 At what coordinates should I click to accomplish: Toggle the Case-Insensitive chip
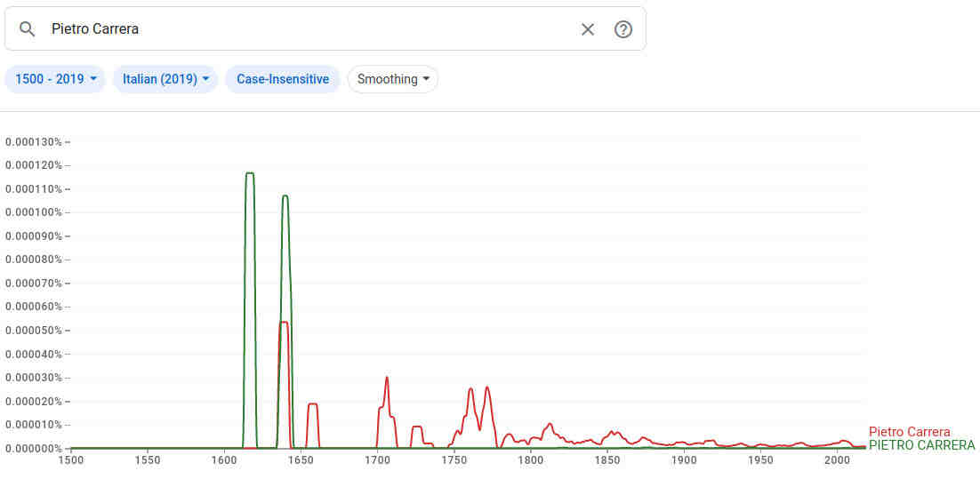tap(283, 79)
